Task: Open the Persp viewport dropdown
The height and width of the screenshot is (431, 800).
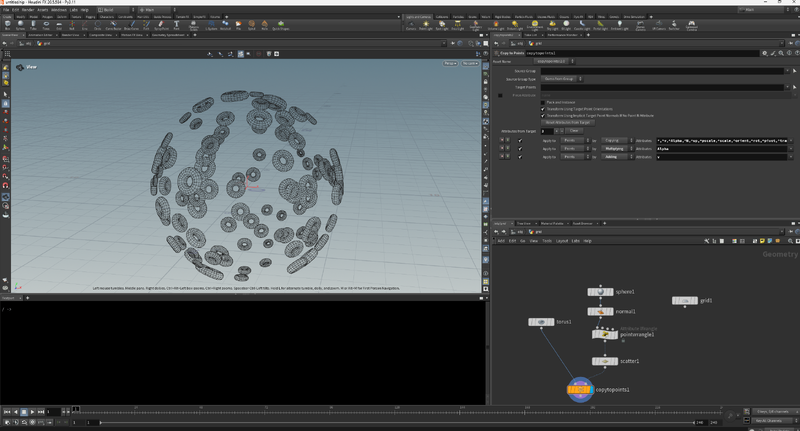Action: [450, 63]
